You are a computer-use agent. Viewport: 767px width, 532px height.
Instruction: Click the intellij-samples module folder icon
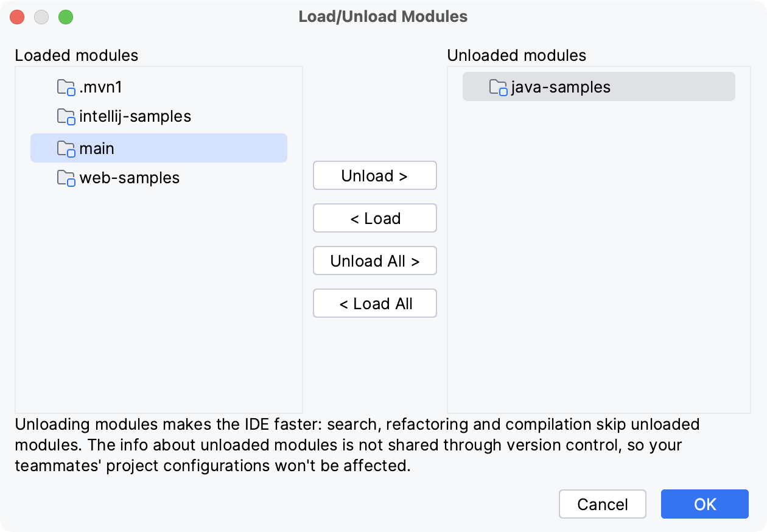[x=66, y=116]
